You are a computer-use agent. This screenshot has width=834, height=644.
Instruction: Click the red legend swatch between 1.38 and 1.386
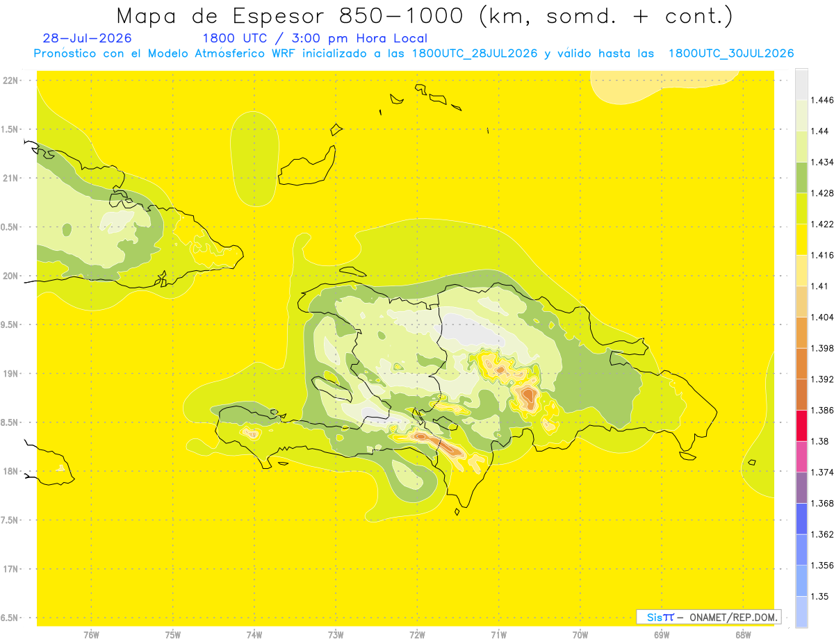click(801, 425)
